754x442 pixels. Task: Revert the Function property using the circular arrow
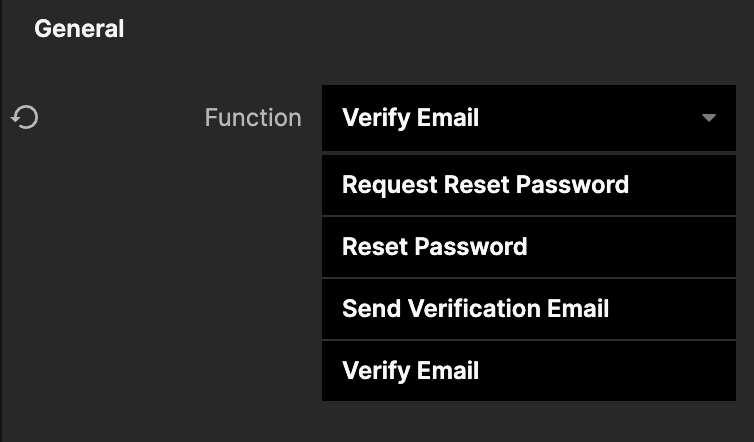(25, 118)
